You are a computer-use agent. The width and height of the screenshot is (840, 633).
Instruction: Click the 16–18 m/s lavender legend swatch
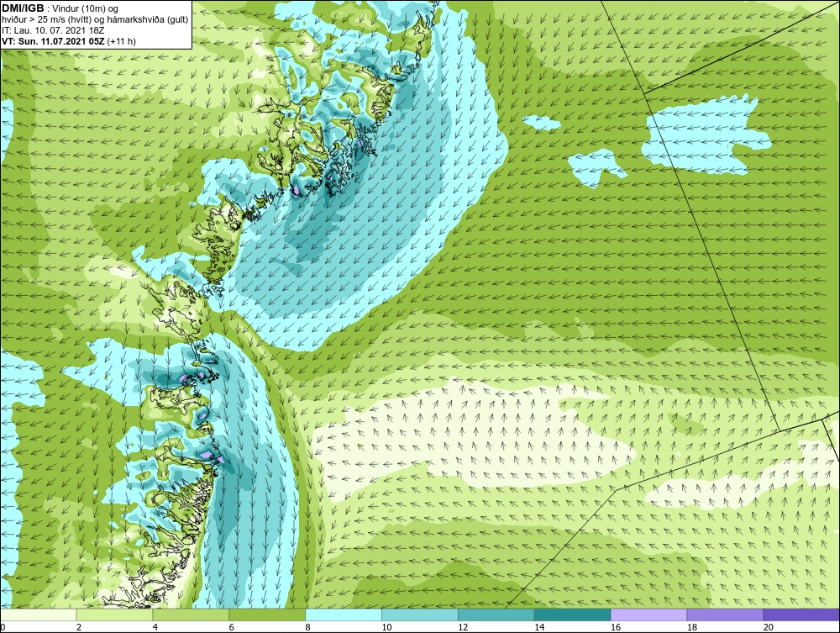point(648,615)
